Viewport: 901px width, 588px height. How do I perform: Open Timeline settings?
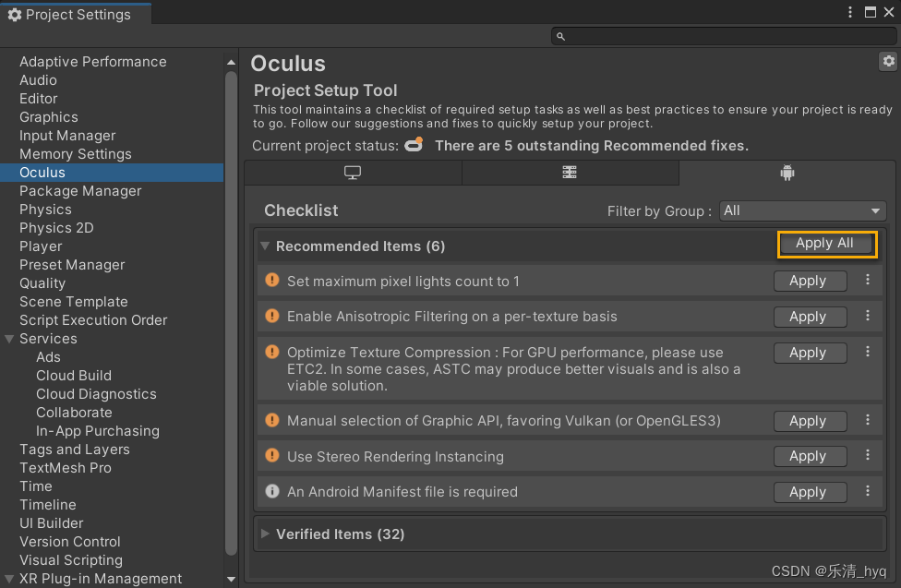pos(48,504)
